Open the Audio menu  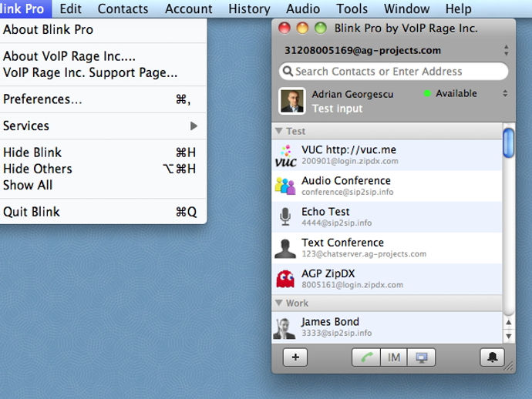(x=303, y=8)
